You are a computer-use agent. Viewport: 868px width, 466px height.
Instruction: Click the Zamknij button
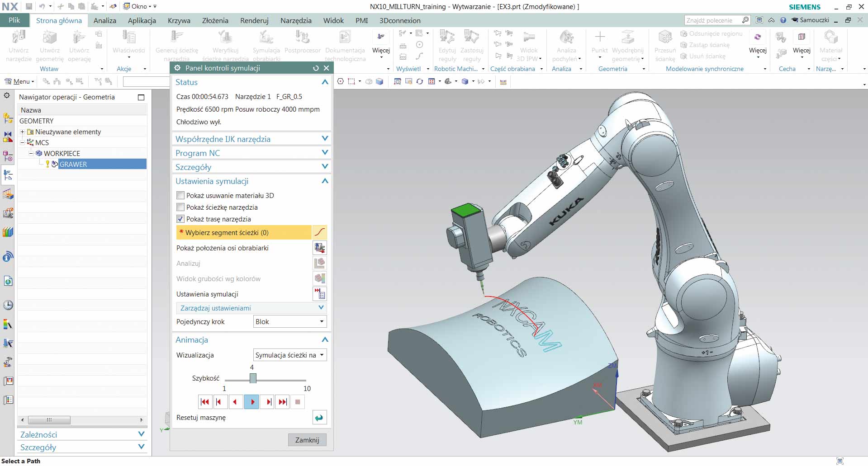coord(307,440)
